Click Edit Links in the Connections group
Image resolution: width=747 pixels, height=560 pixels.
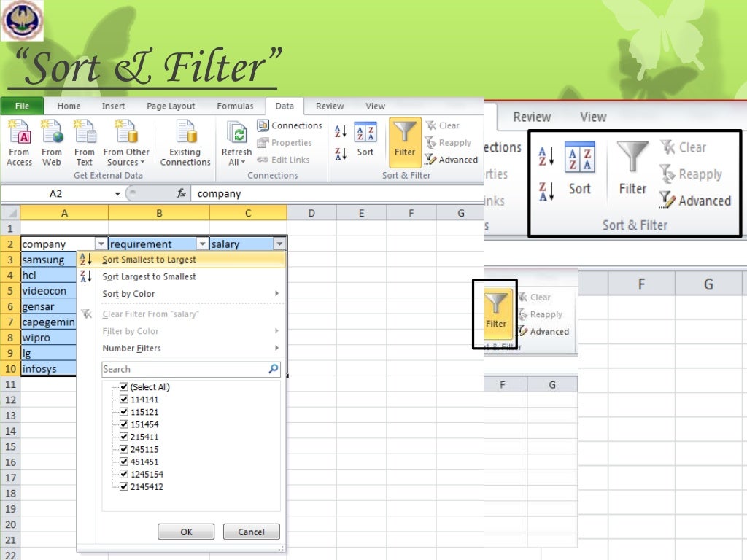[284, 160]
